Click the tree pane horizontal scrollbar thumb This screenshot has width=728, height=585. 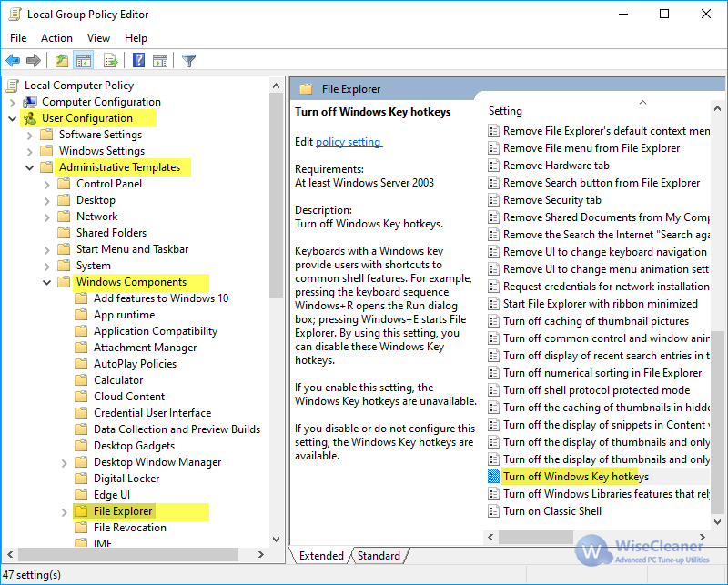click(x=128, y=554)
